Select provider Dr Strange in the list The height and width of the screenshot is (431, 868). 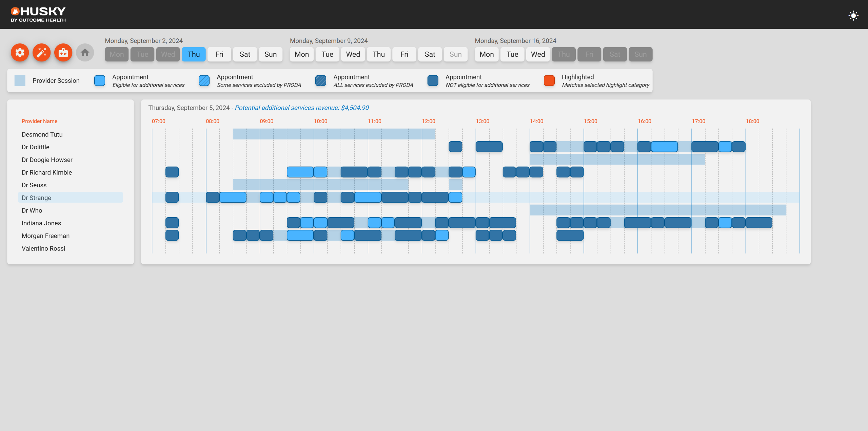coord(37,198)
